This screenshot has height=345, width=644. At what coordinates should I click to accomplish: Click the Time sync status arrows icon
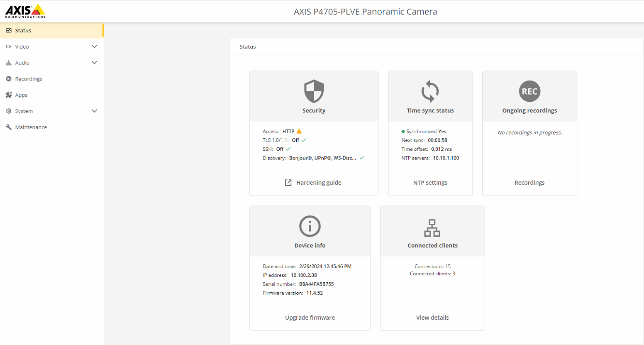[430, 91]
